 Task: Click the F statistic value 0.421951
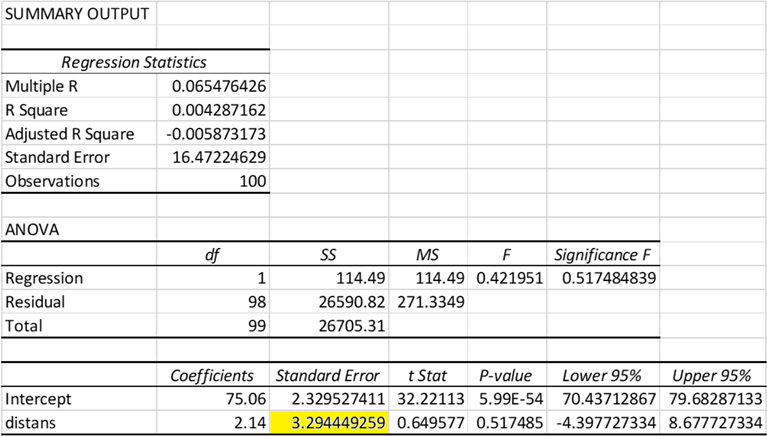point(510,278)
